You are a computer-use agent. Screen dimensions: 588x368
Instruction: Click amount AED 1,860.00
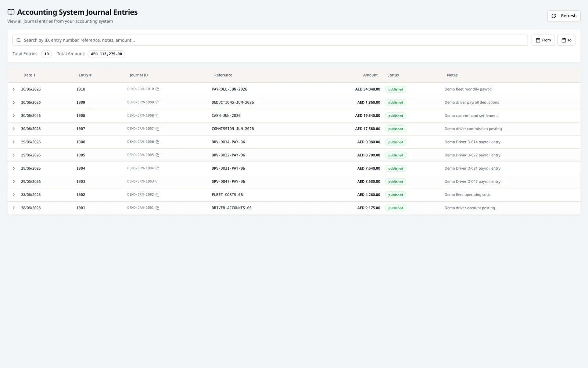click(369, 103)
